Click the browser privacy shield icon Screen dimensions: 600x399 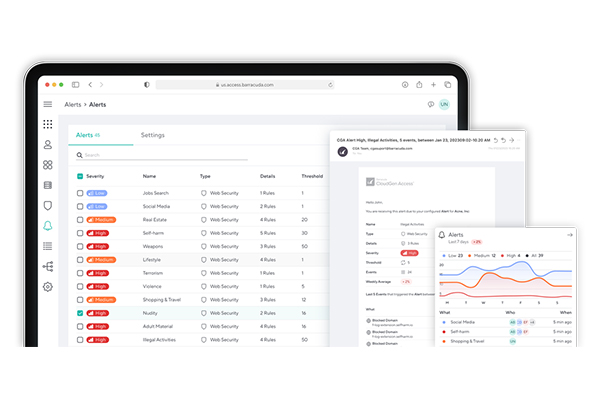[147, 85]
